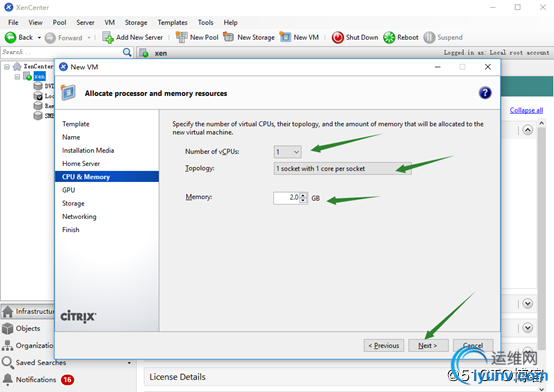Click the Forward navigation icon
Screen dimensions: 554x392
point(50,37)
